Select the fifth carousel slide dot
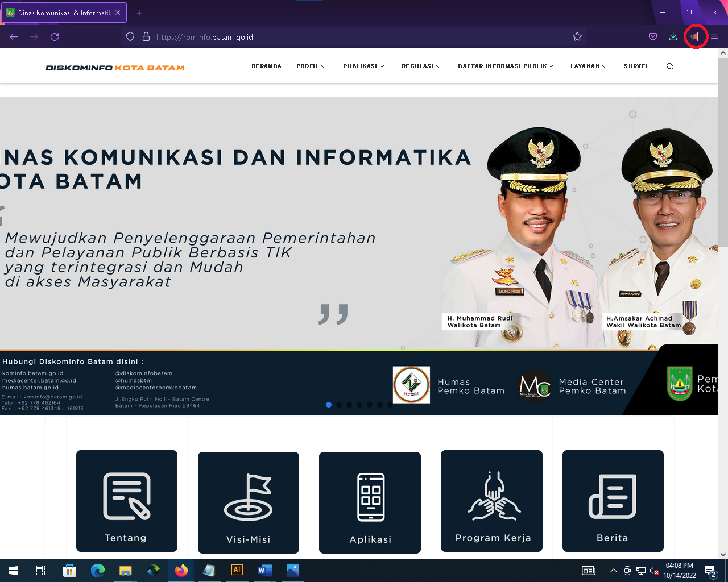 point(370,405)
